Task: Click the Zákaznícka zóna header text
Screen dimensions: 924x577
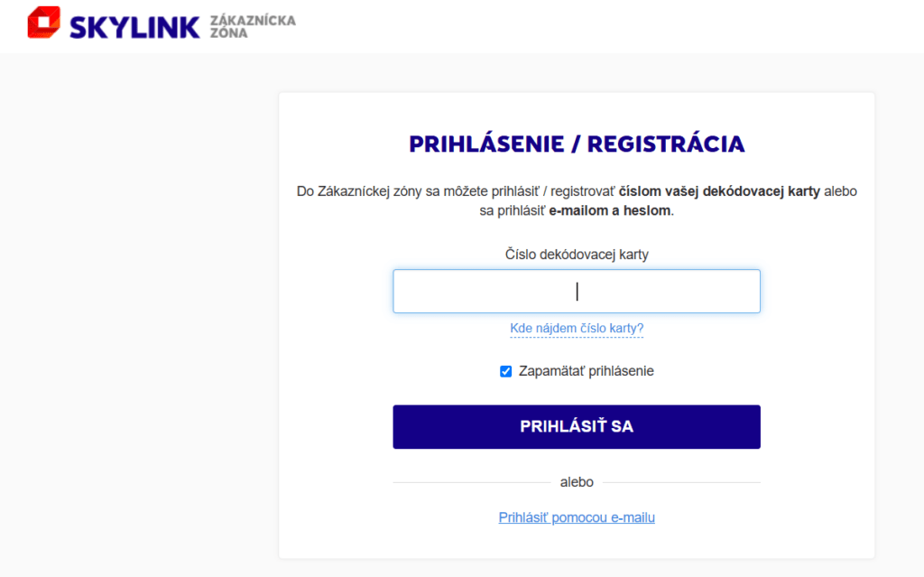Action: [x=253, y=24]
